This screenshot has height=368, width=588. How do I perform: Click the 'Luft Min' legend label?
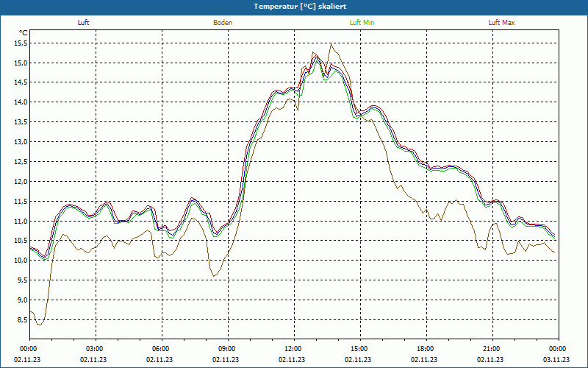click(x=362, y=23)
